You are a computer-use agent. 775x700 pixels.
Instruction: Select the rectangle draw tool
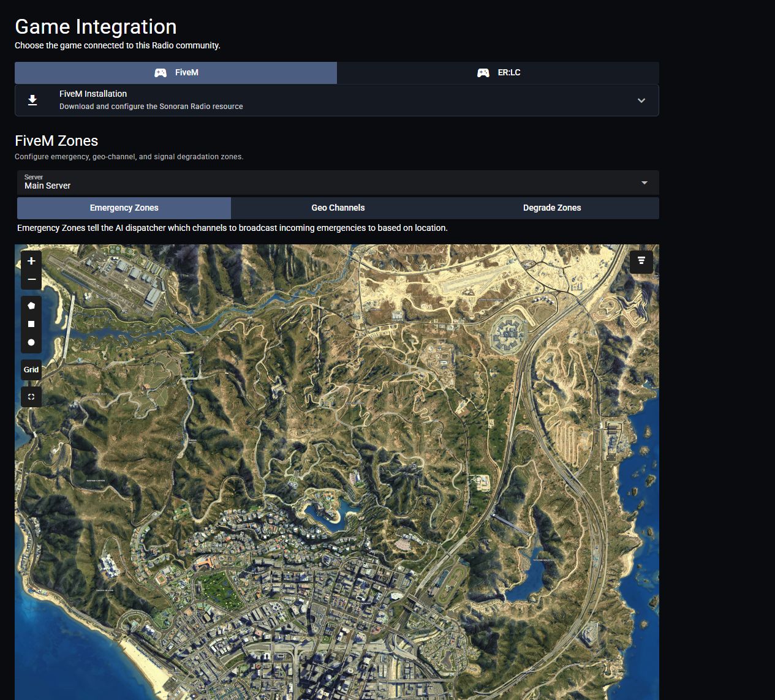click(x=31, y=324)
